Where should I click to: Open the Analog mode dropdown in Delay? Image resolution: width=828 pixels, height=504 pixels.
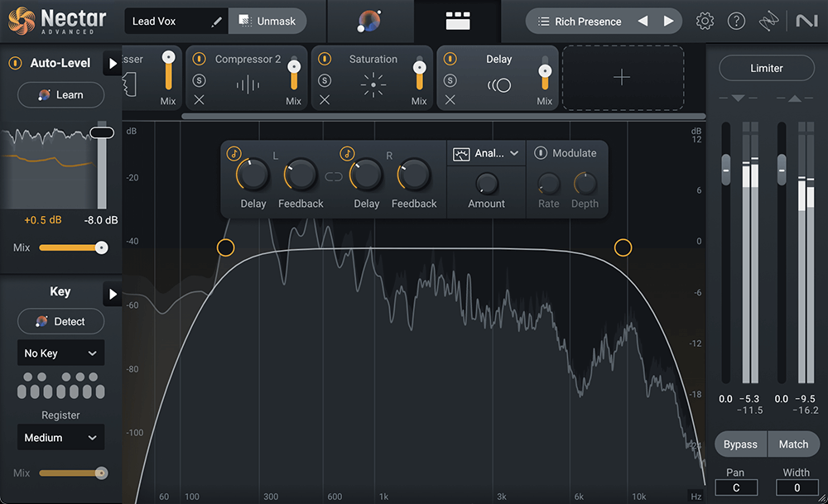[x=486, y=153]
